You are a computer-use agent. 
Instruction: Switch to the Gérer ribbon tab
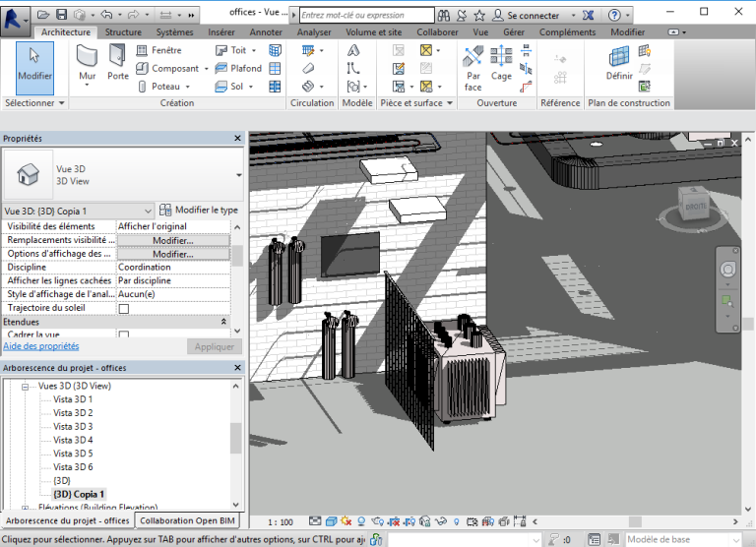pos(514,32)
